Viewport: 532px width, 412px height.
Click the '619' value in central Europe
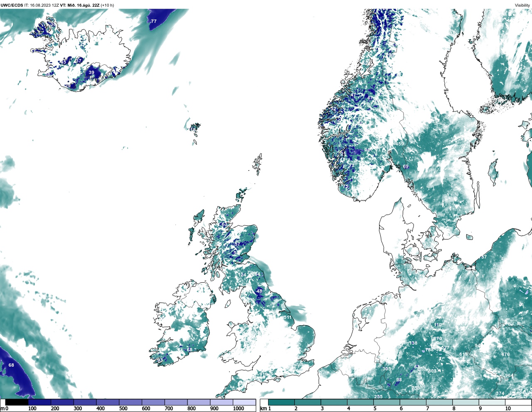(463, 354)
